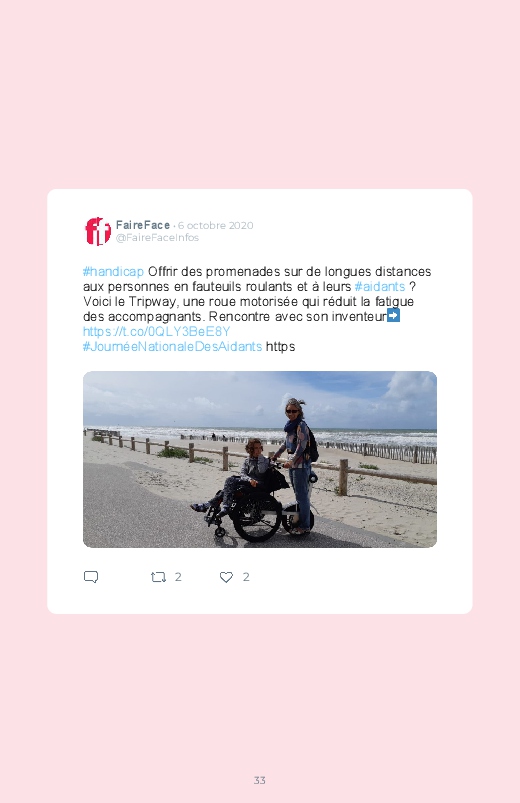Open the @FaireFaceInfos handle
Viewport: 520px width, 803px height.
(157, 238)
